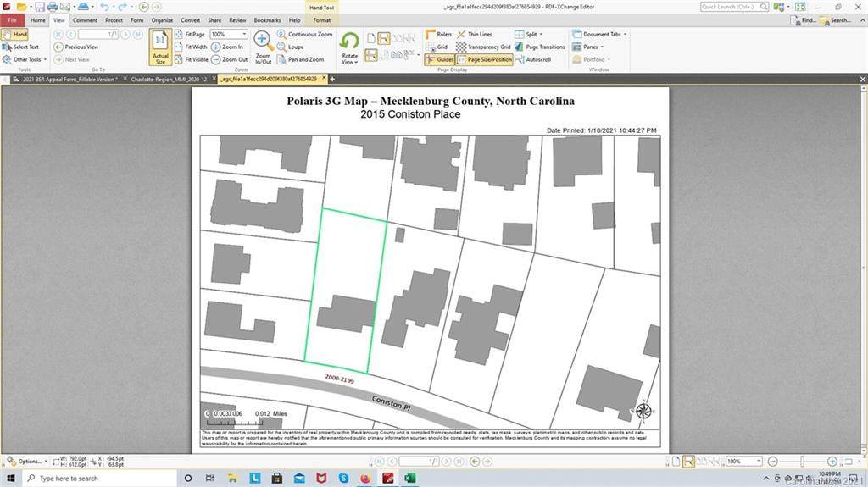Select single page layout icon in ribbon
868x487 pixels.
coord(371,38)
